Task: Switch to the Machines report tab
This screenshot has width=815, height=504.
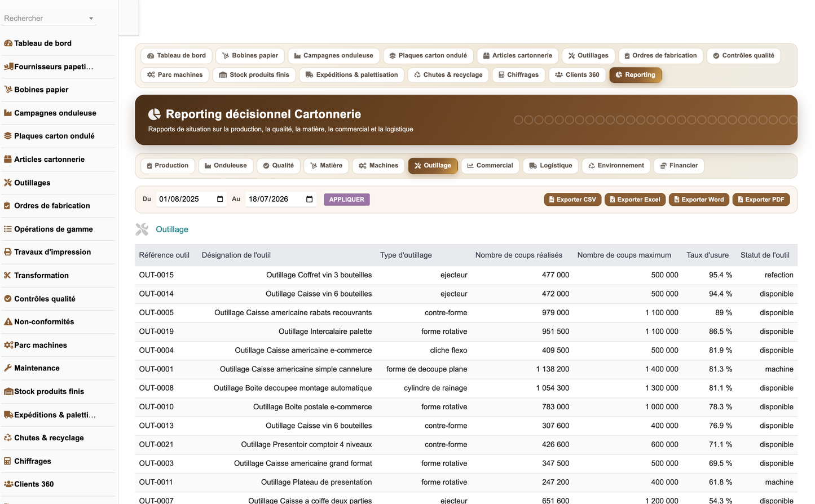Action: 378,166
